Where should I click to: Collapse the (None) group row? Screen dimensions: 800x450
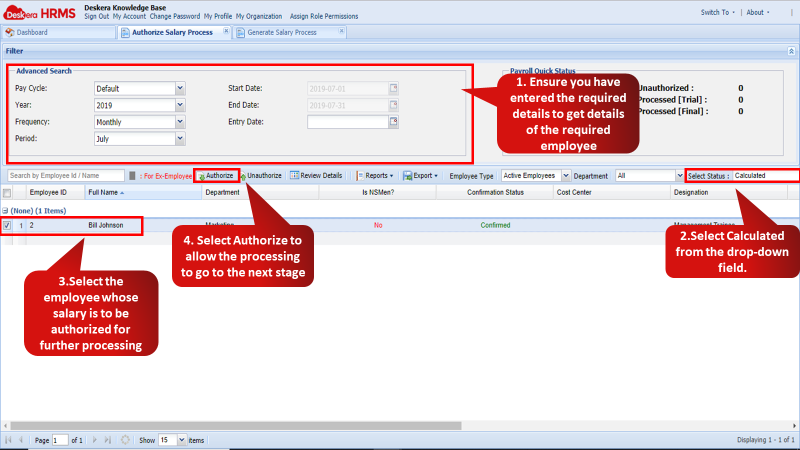tap(5, 210)
